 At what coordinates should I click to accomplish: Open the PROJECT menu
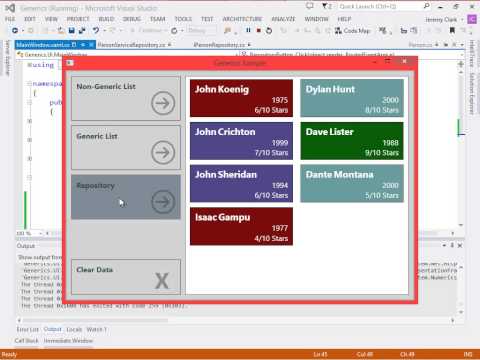pos(78,19)
